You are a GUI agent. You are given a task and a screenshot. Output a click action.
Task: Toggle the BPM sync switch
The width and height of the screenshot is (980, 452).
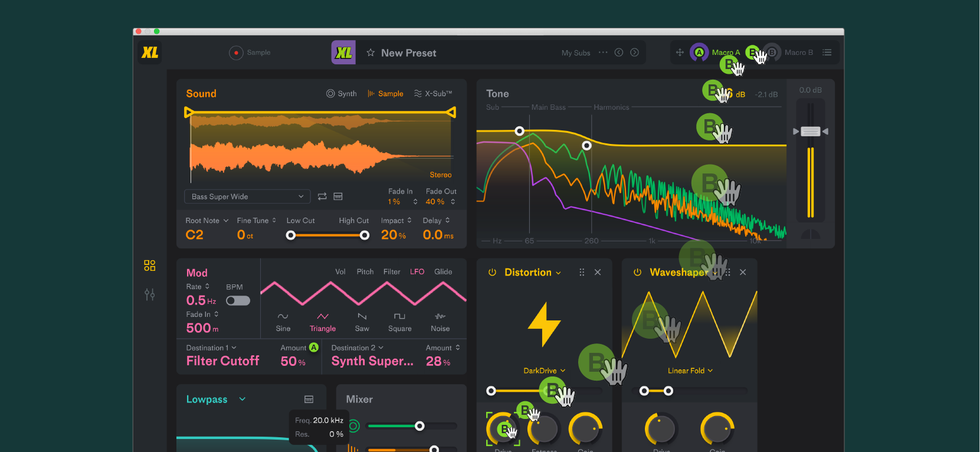click(x=238, y=301)
